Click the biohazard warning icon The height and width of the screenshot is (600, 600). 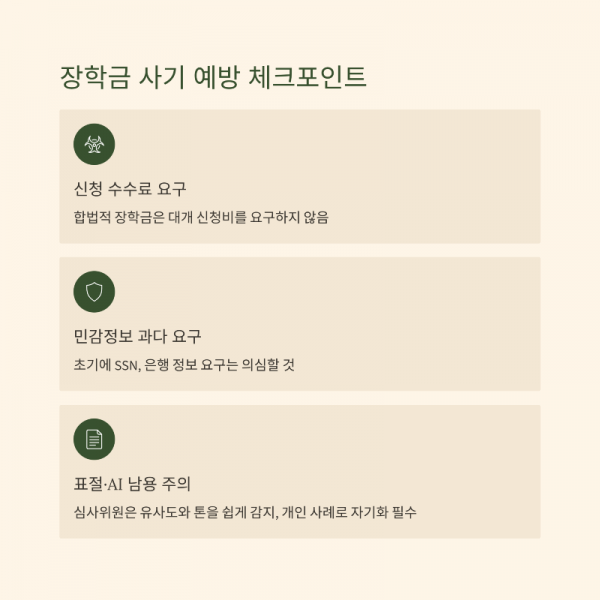pos(94,145)
